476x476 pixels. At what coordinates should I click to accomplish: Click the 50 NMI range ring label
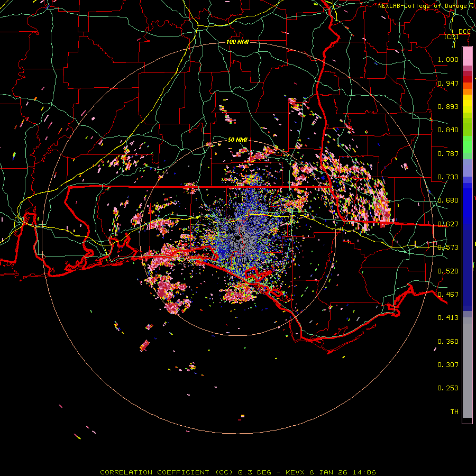click(237, 140)
